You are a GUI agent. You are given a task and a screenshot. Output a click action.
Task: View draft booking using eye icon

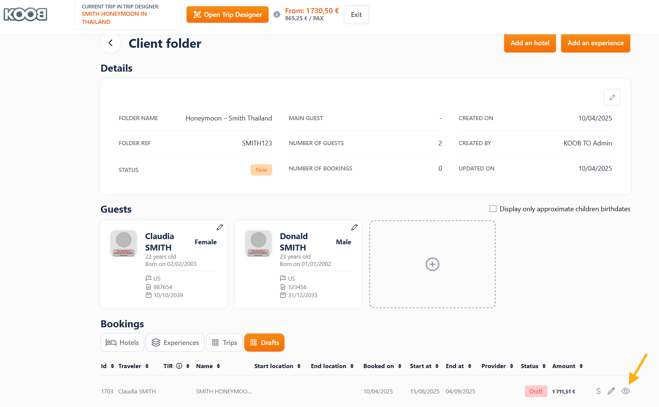[x=625, y=391]
